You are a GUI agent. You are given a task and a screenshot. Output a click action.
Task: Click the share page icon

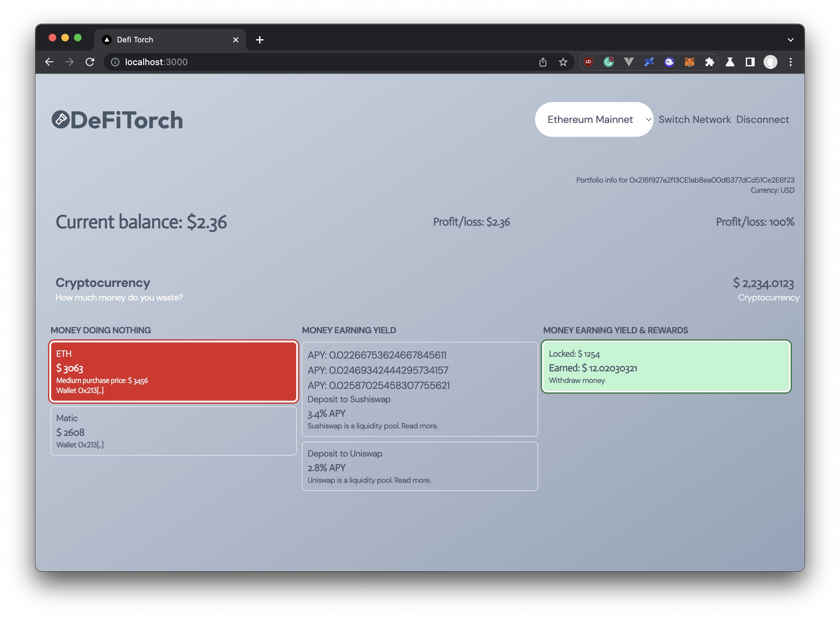tap(543, 62)
